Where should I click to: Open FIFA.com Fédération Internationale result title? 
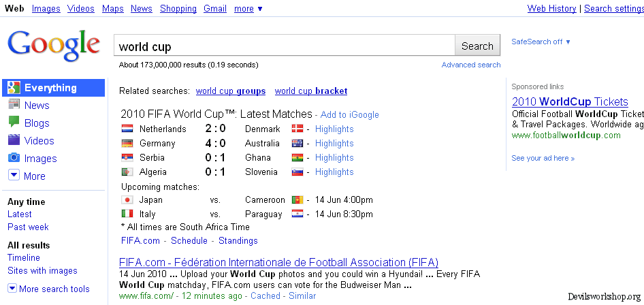(x=278, y=262)
